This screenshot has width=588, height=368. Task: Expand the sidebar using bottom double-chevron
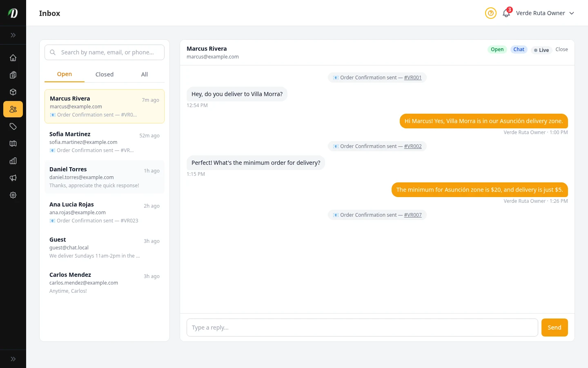coord(13,359)
